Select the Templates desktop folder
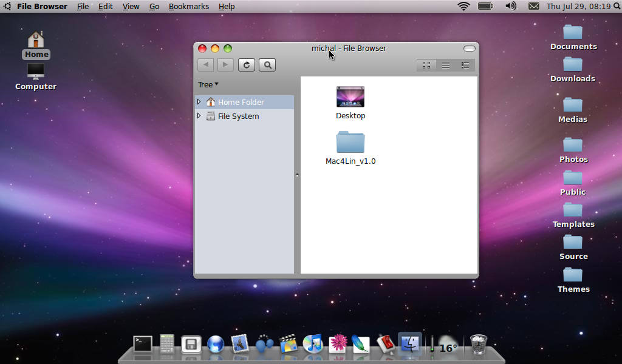The width and height of the screenshot is (622, 364). click(573, 215)
